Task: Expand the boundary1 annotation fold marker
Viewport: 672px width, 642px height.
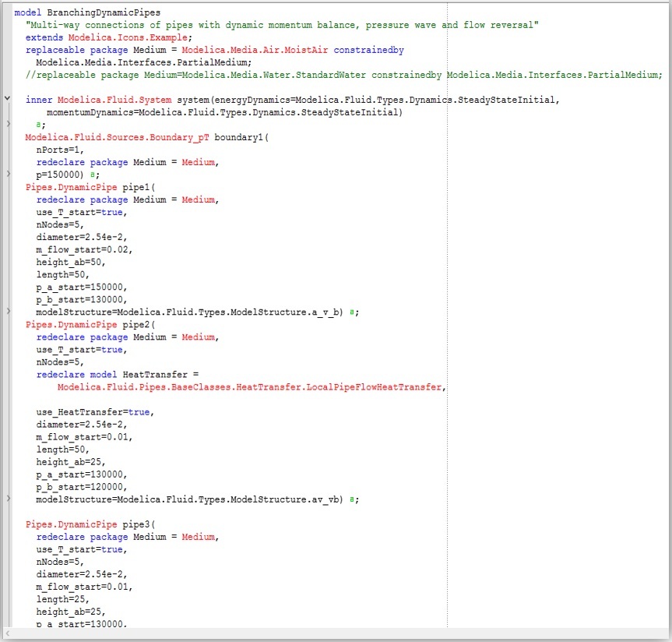Action: [8, 174]
